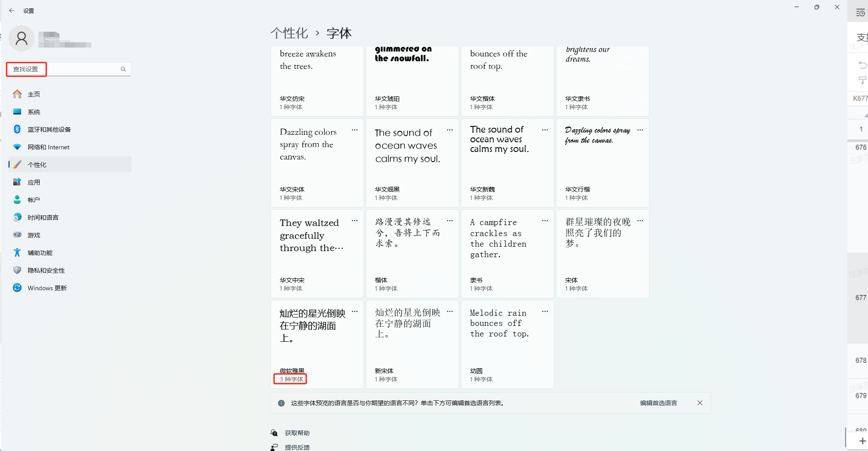Open the 宋体 font preview
The image size is (868, 451).
coord(603,254)
